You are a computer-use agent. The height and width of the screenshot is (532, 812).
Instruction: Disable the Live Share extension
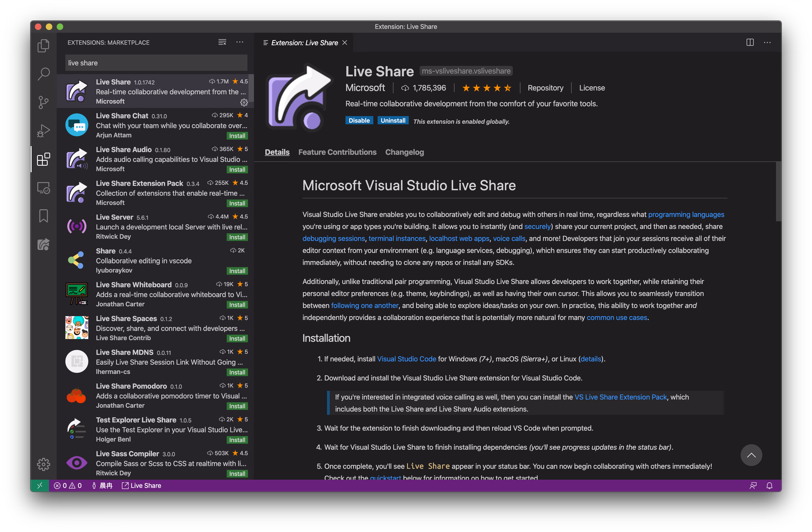click(359, 120)
